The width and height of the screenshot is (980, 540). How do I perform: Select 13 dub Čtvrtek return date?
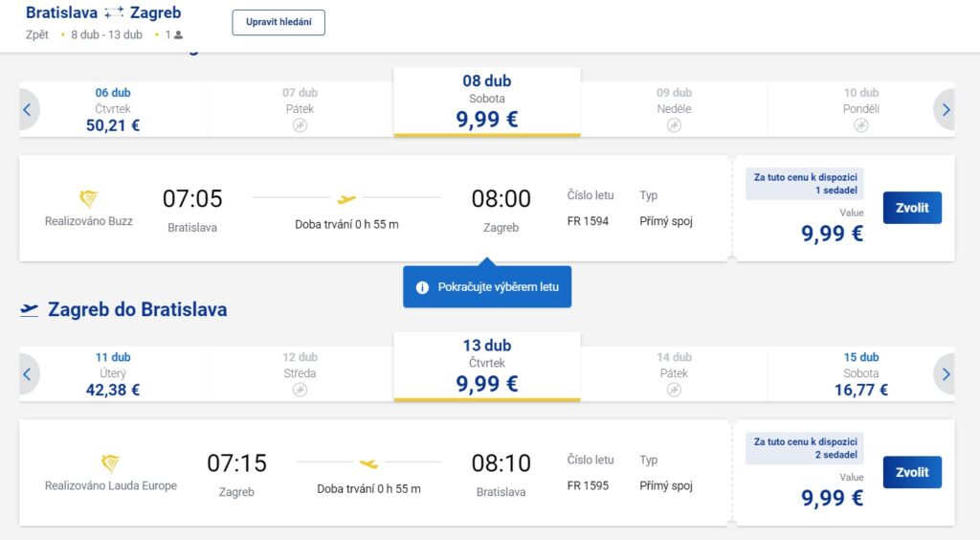[x=486, y=366]
